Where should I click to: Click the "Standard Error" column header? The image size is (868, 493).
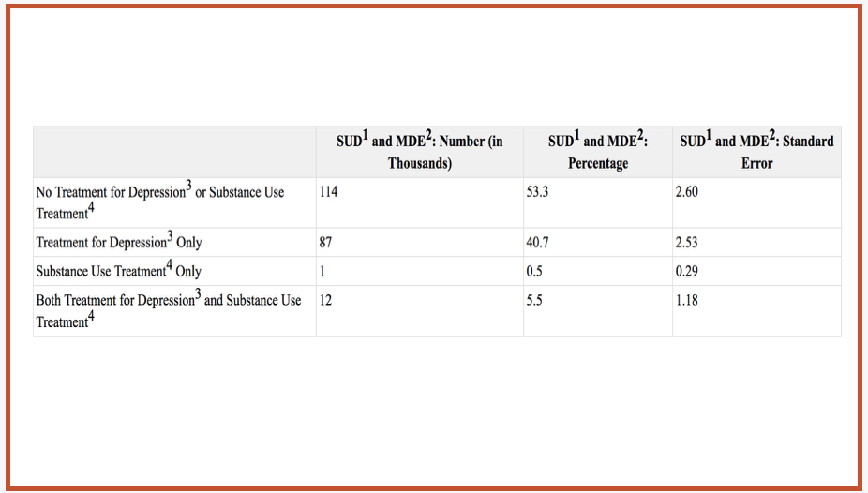[x=756, y=152]
